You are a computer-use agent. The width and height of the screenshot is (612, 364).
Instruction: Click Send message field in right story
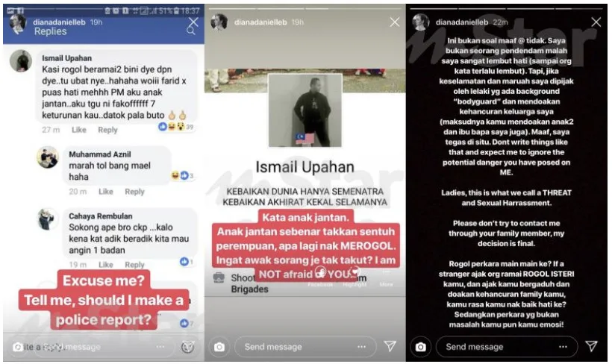pyautogui.click(x=507, y=346)
